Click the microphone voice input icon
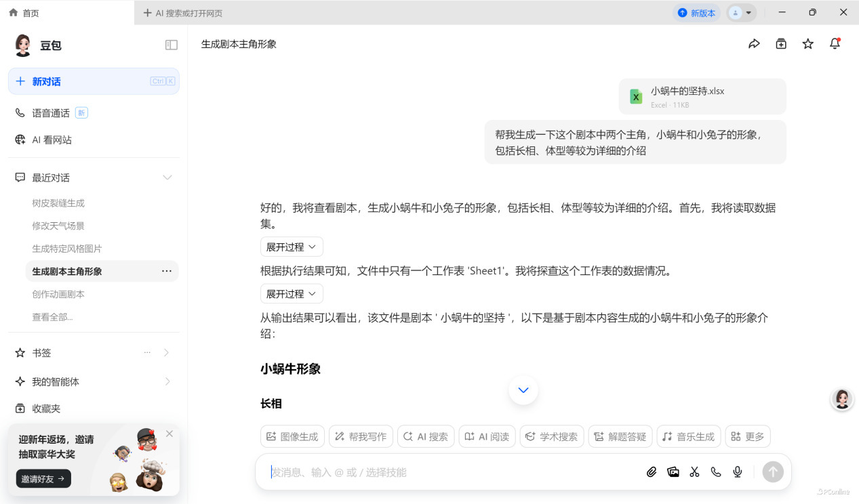The width and height of the screenshot is (859, 504). [738, 472]
